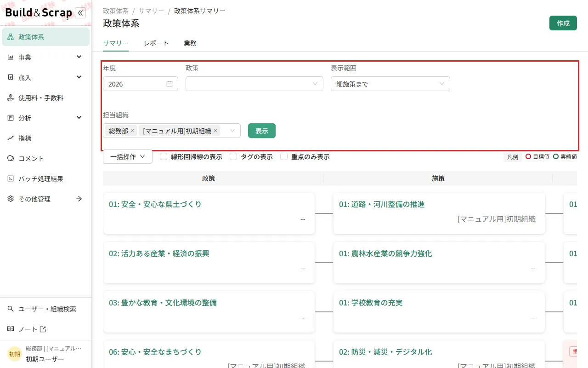The width and height of the screenshot is (588, 368).
Task: Switch to the サマリー tab
Action: [x=116, y=43]
